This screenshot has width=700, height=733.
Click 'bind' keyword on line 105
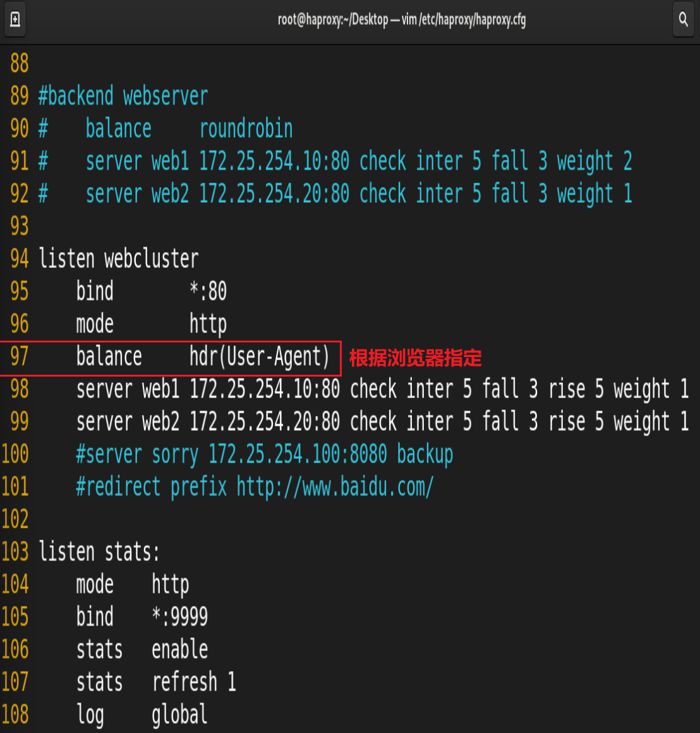95,617
